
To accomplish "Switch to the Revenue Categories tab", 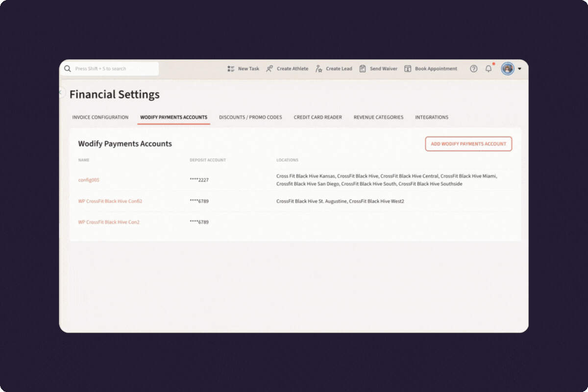I will pyautogui.click(x=378, y=117).
